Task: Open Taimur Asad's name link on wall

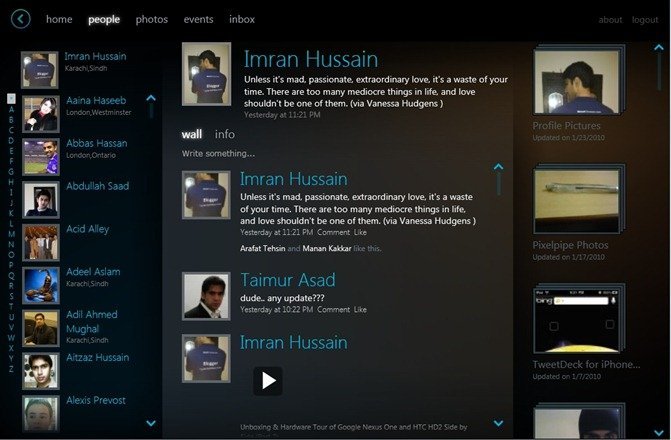Action: [x=288, y=280]
